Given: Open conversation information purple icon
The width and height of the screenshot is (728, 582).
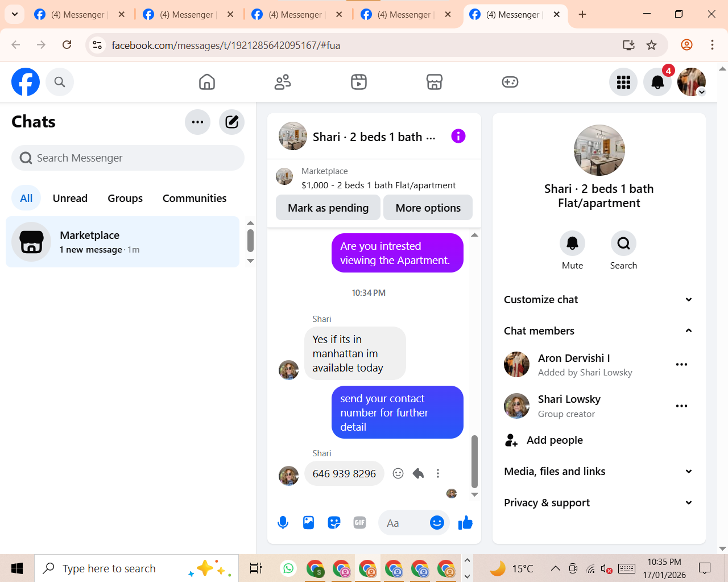Looking at the screenshot, I should [x=458, y=136].
